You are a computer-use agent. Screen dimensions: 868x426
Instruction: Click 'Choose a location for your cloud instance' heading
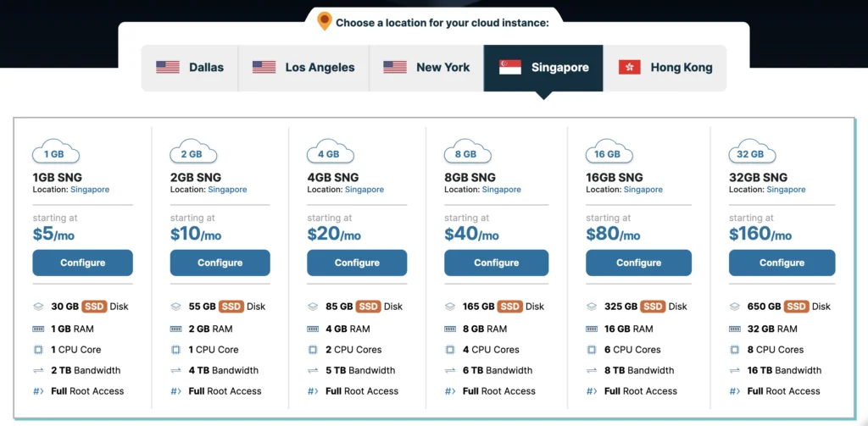442,23
